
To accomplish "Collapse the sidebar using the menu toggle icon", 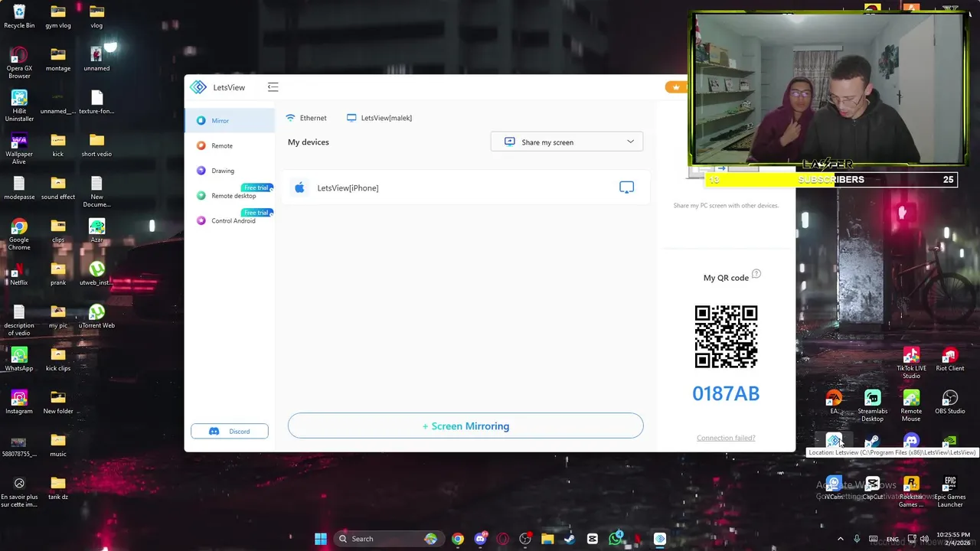I will click(273, 87).
